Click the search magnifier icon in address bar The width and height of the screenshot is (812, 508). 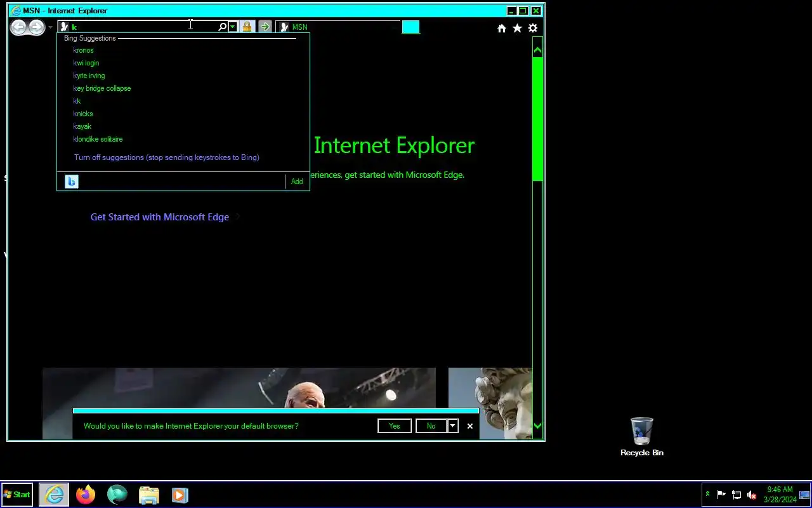coord(222,27)
